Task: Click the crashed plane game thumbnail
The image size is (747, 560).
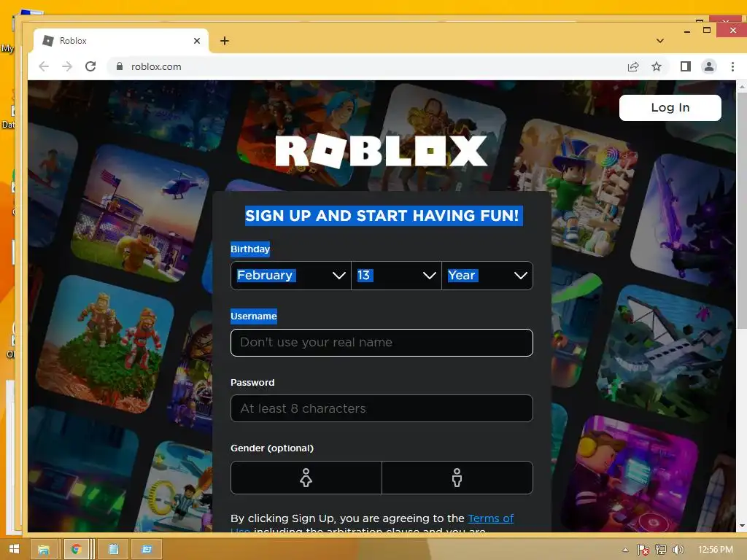Action: pyautogui.click(x=665, y=354)
